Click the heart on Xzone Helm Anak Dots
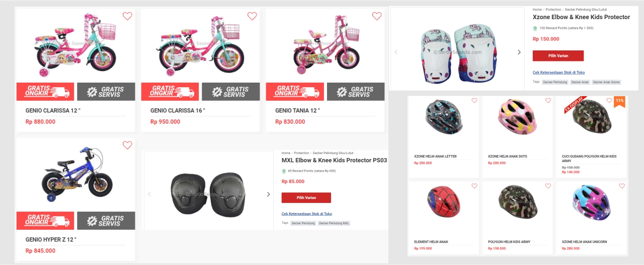644x265 pixels. pos(548,101)
